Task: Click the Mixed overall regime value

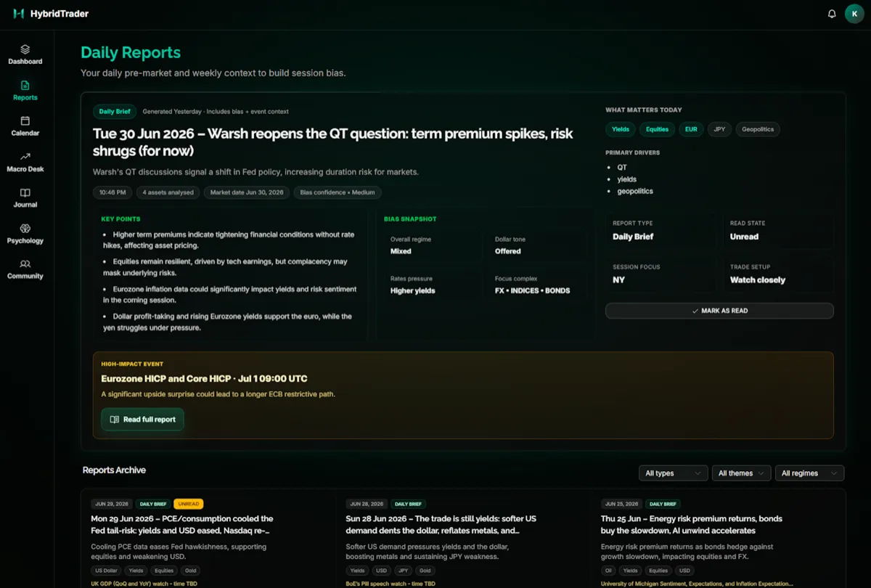Action: (x=401, y=251)
